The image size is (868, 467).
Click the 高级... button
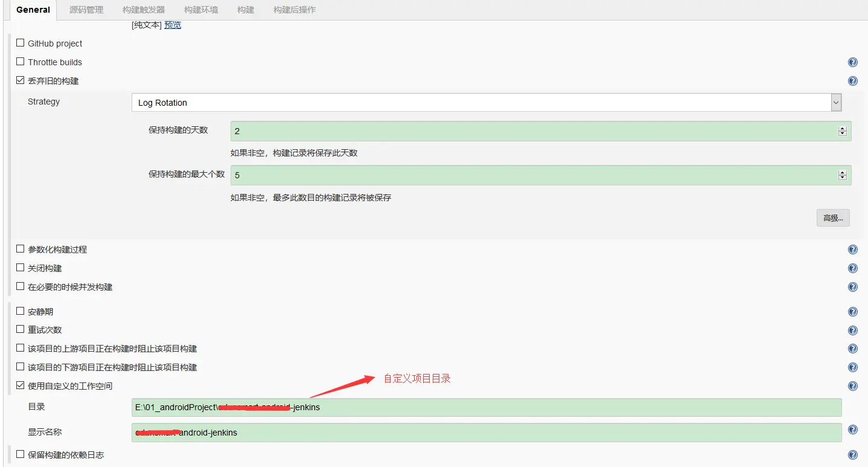[x=833, y=218]
